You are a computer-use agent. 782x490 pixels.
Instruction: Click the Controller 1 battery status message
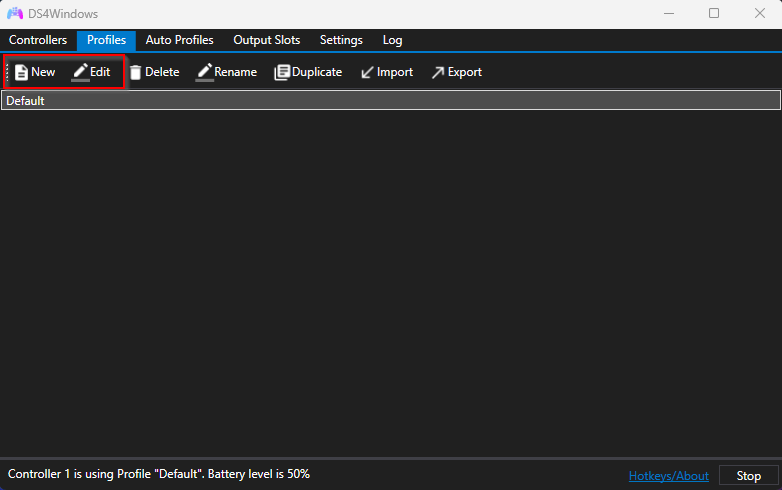click(159, 474)
